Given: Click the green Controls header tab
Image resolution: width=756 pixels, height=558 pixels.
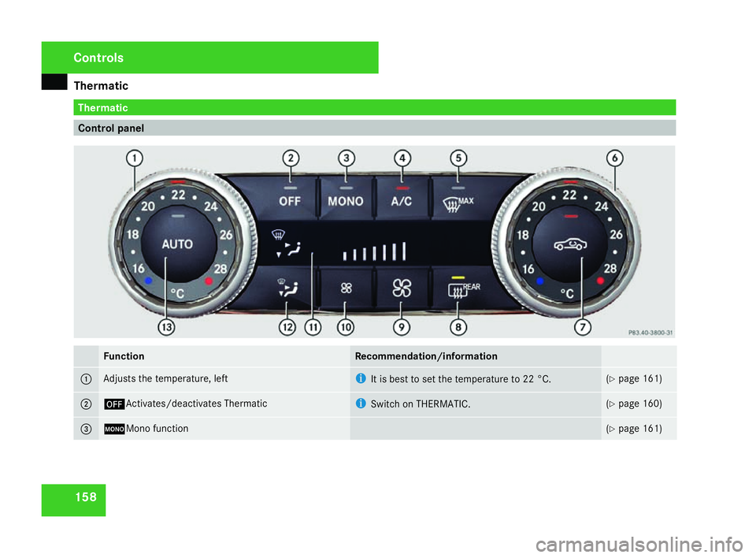Looking at the screenshot, I should point(209,58).
